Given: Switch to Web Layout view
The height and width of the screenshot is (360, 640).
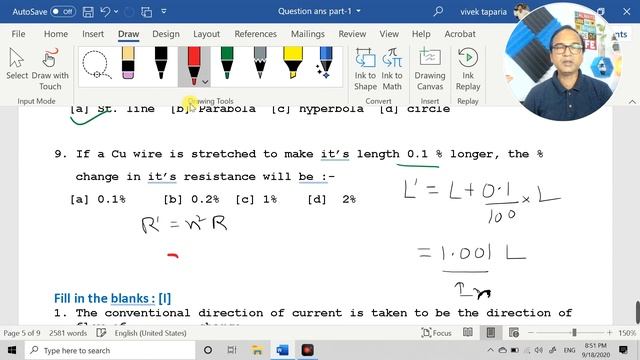Looking at the screenshot, I should pos(514,333).
